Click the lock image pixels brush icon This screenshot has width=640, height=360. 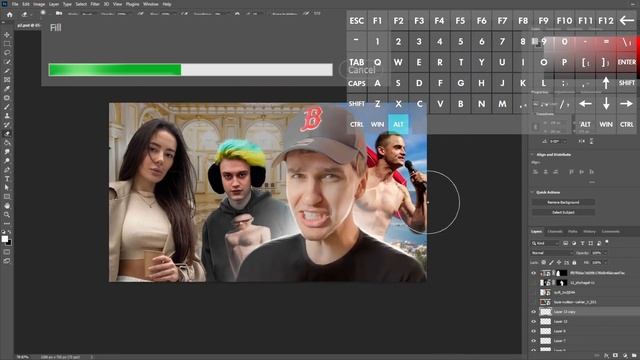pyautogui.click(x=551, y=262)
